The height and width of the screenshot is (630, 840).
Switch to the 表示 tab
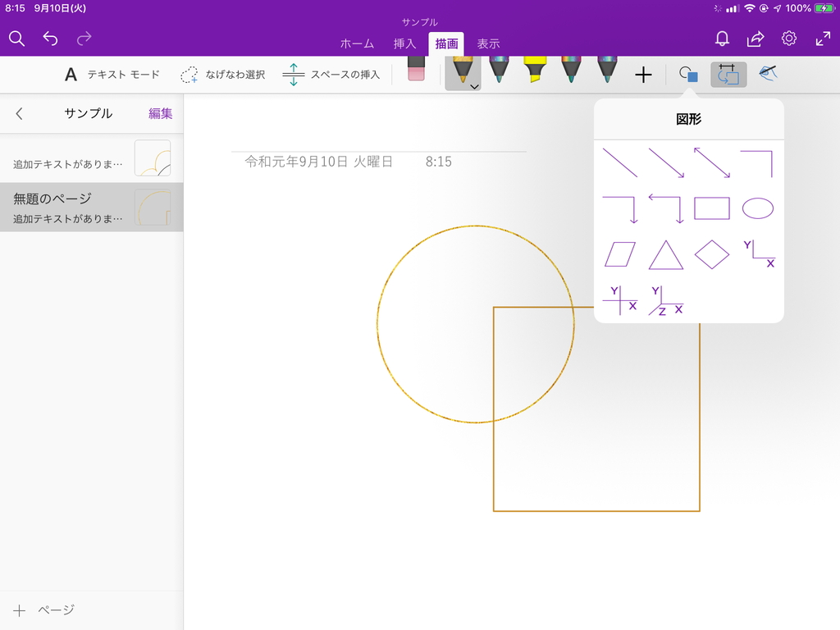(488, 44)
